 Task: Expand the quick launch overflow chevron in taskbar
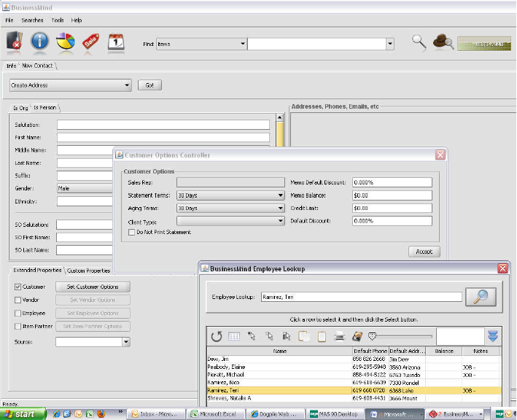tap(120, 411)
